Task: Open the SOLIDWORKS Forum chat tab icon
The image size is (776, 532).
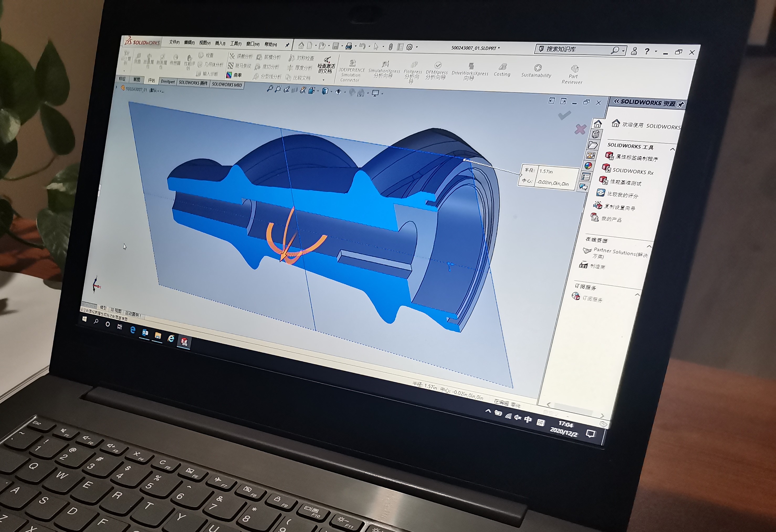Action: [x=583, y=187]
